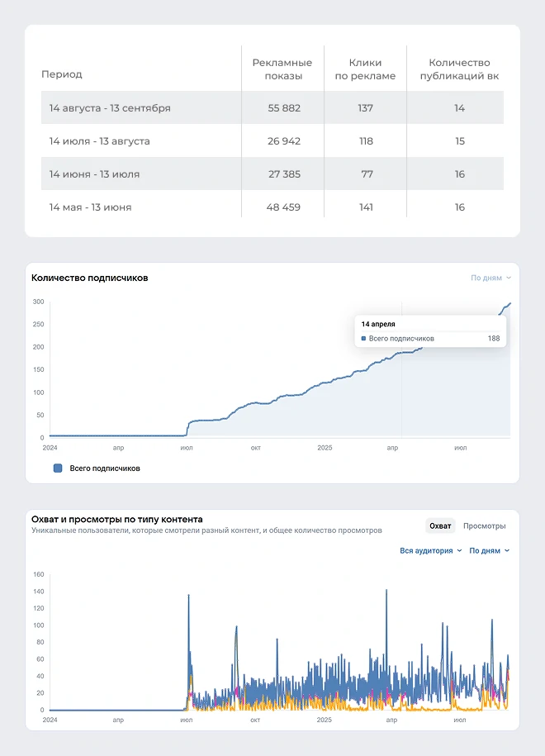Click the "Клики по рекламе" column header
The image size is (545, 756).
coord(365,69)
